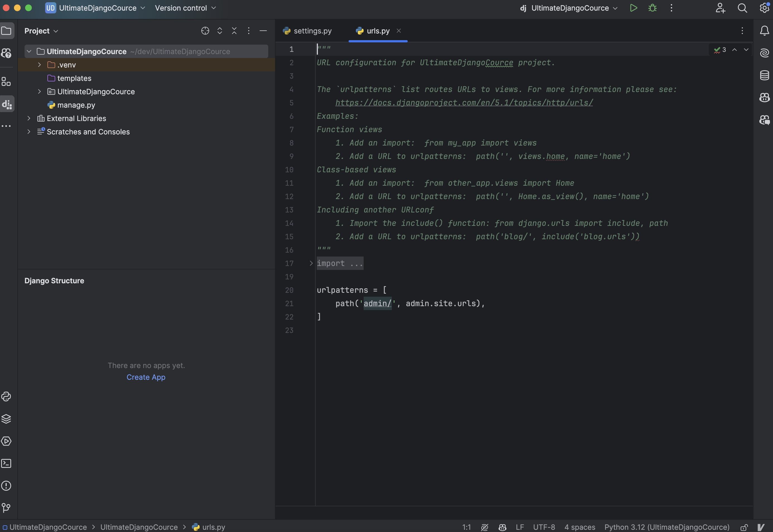Click the Debug bug icon
Screen dimensions: 773x532
tap(652, 8)
